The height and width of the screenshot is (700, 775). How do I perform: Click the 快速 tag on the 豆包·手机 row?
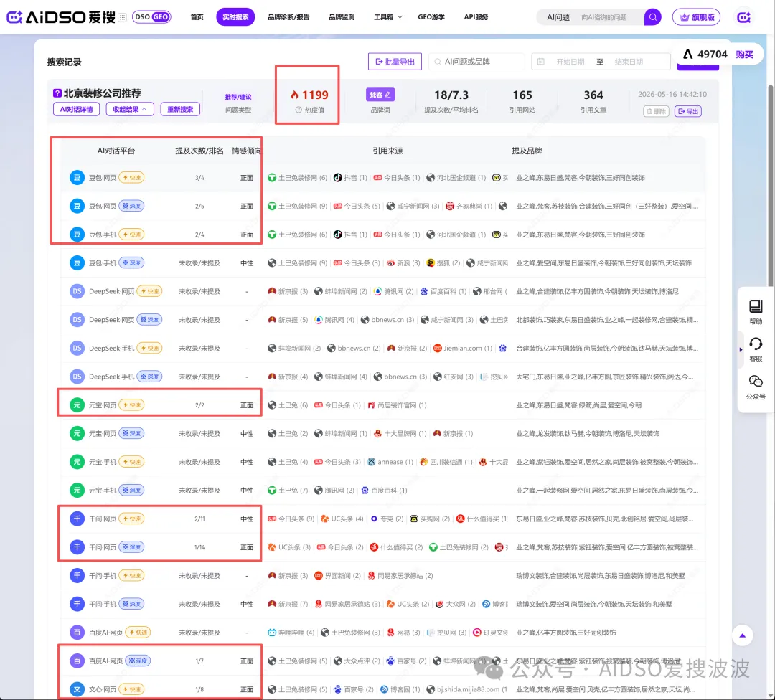[131, 234]
